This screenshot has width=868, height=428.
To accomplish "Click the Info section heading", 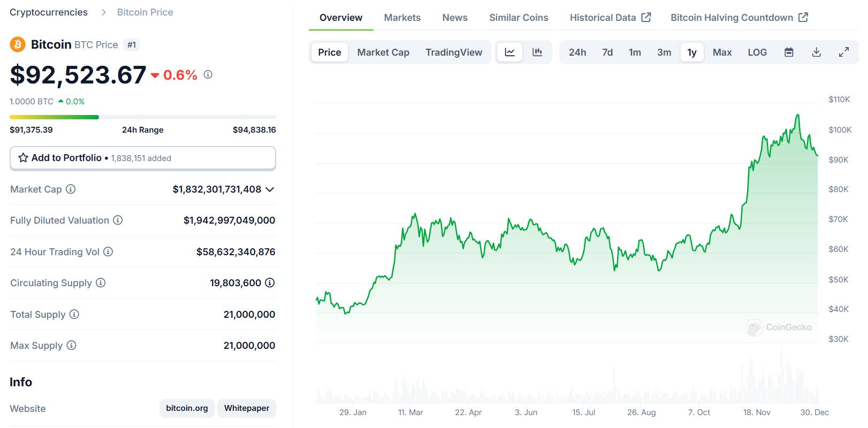I will (21, 382).
